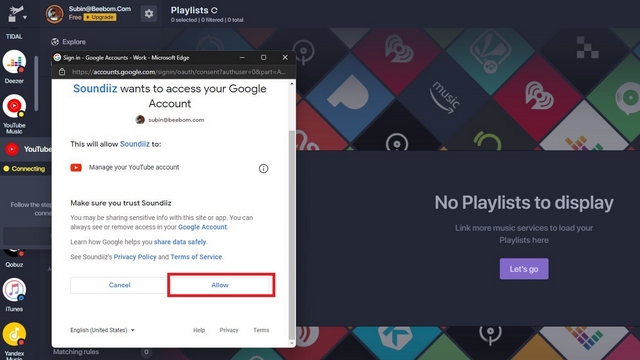640x360 pixels.
Task: Click the Terms footer link
Action: pyautogui.click(x=261, y=330)
